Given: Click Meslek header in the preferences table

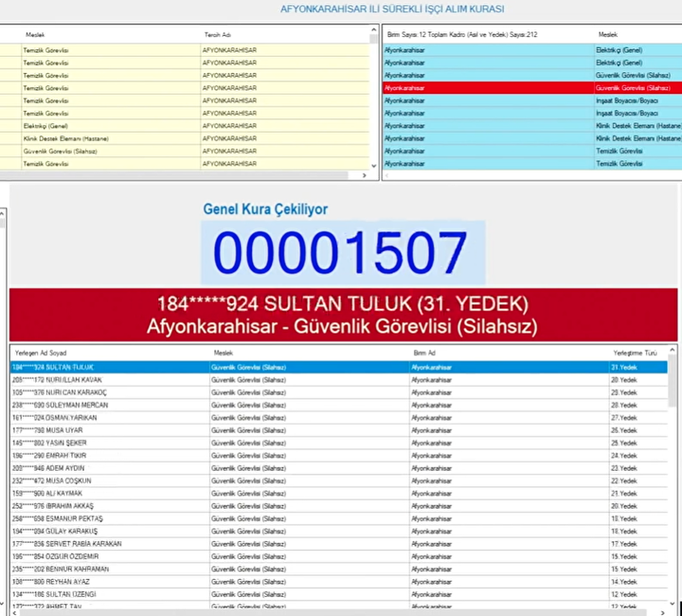Looking at the screenshot, I should click(35, 35).
